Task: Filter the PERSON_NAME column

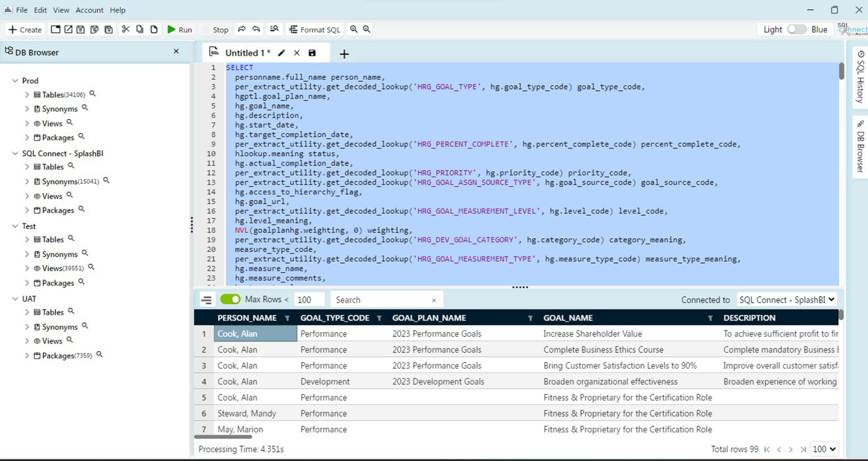Action: click(x=287, y=318)
